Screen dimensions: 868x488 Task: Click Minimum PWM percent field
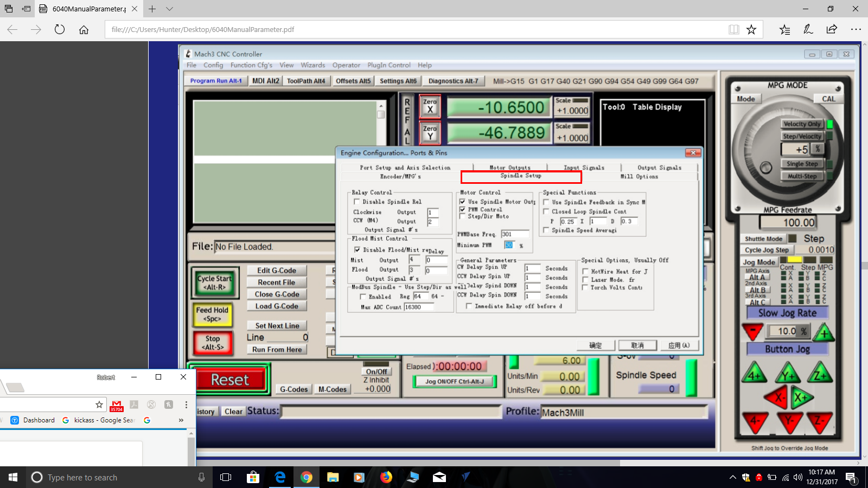(x=509, y=245)
